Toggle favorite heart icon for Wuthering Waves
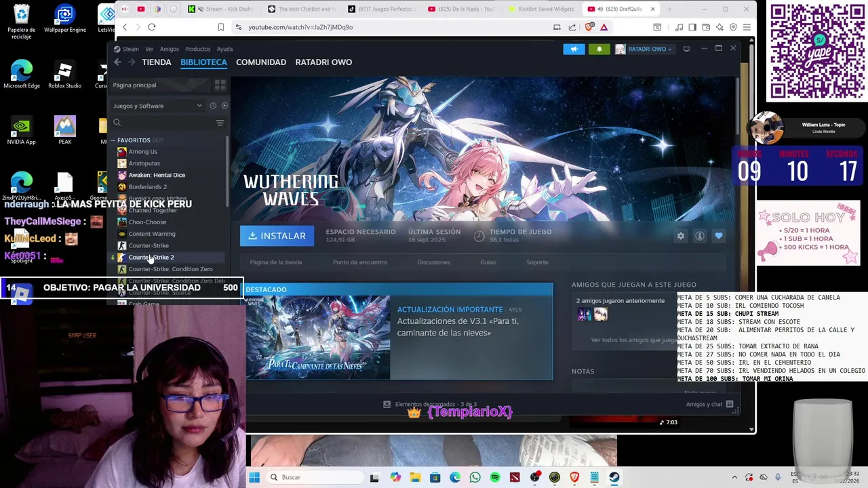Viewport: 868px width, 488px height. [718, 236]
